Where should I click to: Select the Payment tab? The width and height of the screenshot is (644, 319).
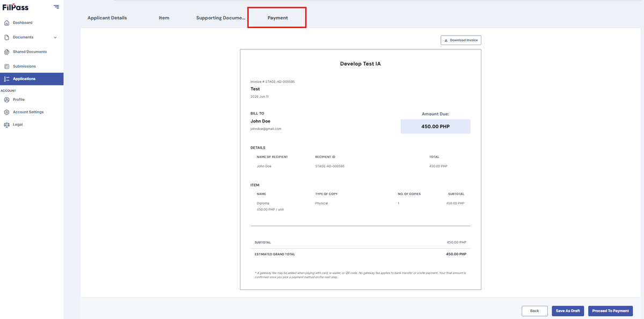277,18
